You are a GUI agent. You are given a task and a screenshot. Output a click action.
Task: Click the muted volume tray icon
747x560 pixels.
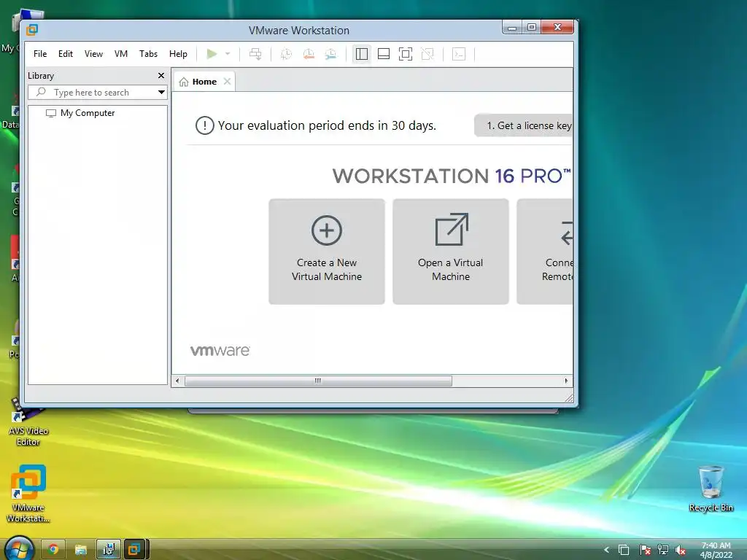tap(681, 550)
